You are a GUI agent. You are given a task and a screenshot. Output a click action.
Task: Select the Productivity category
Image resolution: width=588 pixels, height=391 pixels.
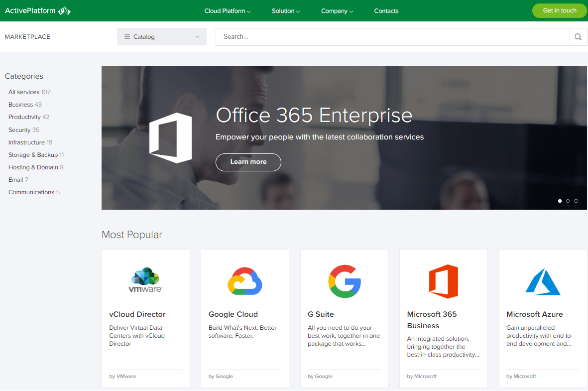(x=29, y=117)
